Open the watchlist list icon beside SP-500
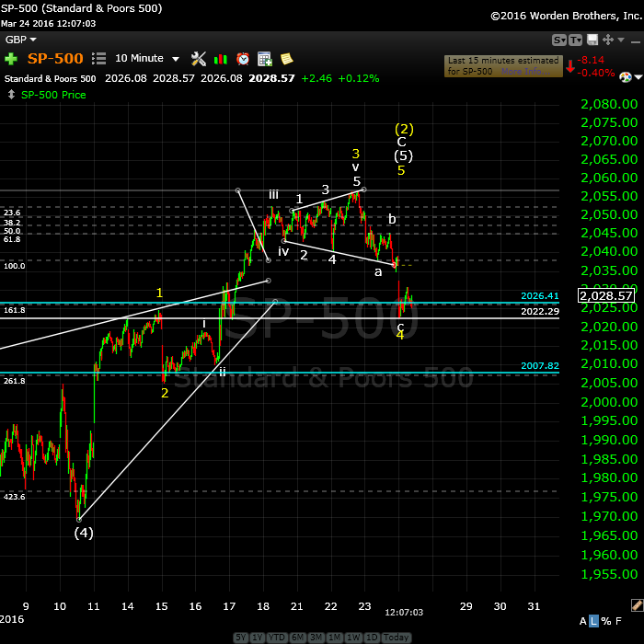Viewport: 644px width, 644px height. [98, 59]
